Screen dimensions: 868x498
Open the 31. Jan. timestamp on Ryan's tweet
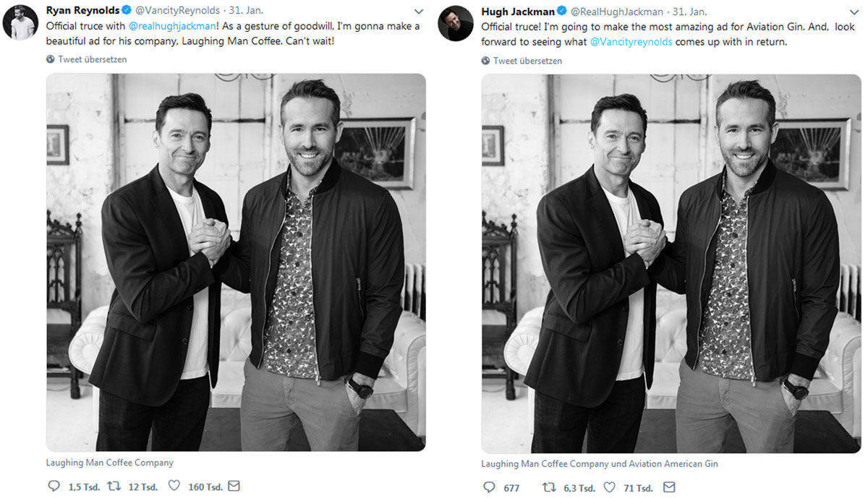pyautogui.click(x=247, y=10)
